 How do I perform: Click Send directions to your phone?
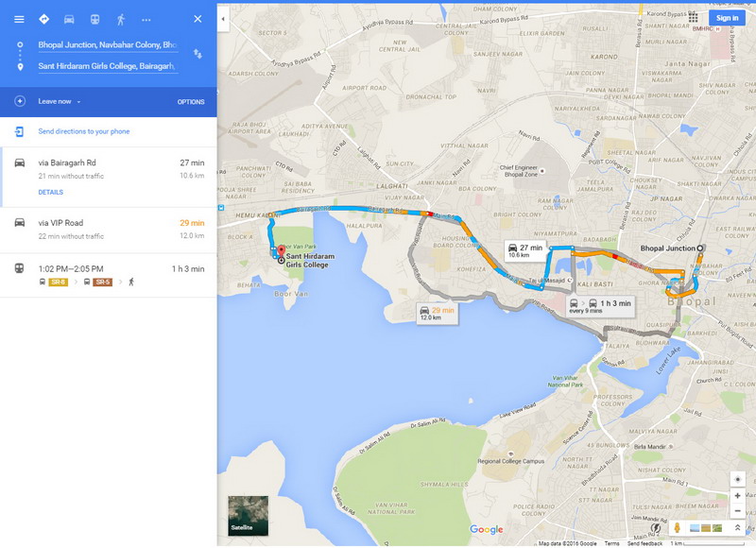(84, 131)
